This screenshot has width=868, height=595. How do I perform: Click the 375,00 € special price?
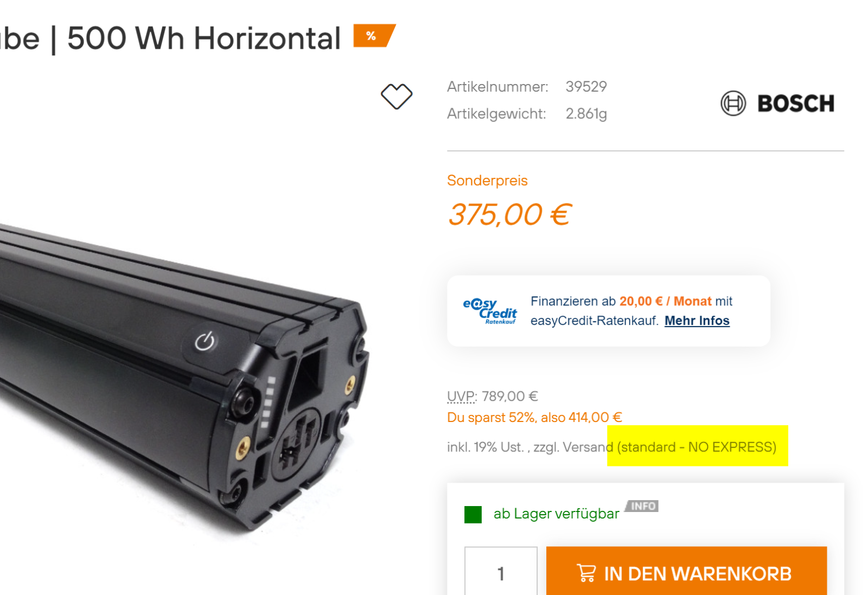pyautogui.click(x=509, y=214)
